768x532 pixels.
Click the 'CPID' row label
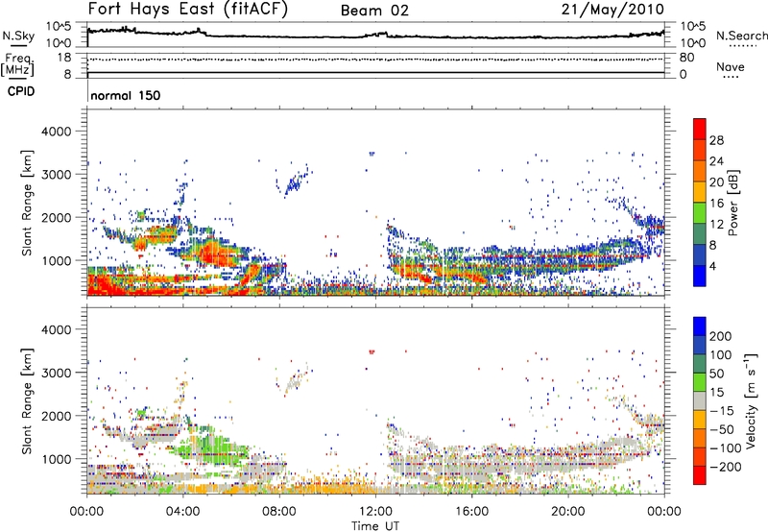point(21,91)
